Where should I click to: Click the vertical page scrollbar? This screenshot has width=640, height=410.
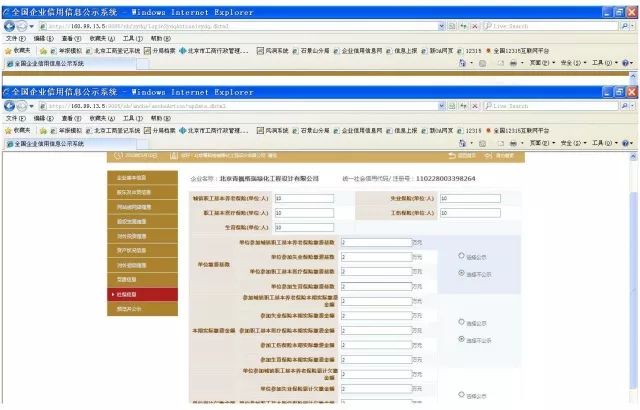coord(635,280)
